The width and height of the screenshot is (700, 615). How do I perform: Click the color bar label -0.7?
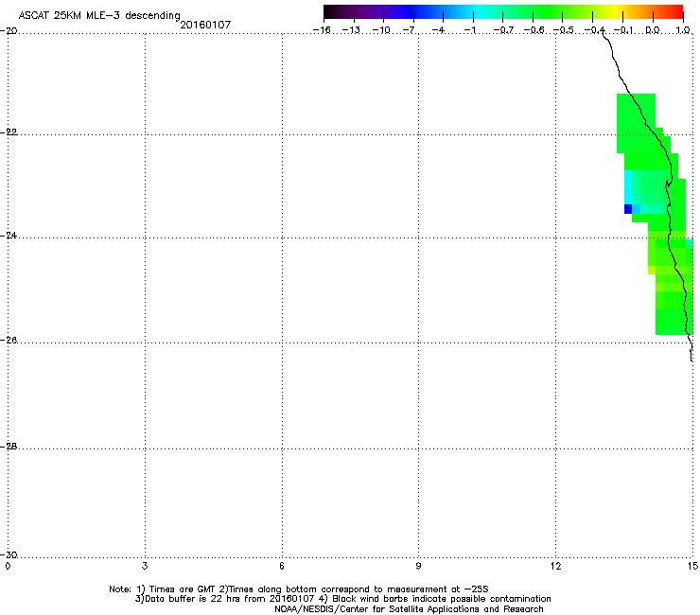click(503, 30)
